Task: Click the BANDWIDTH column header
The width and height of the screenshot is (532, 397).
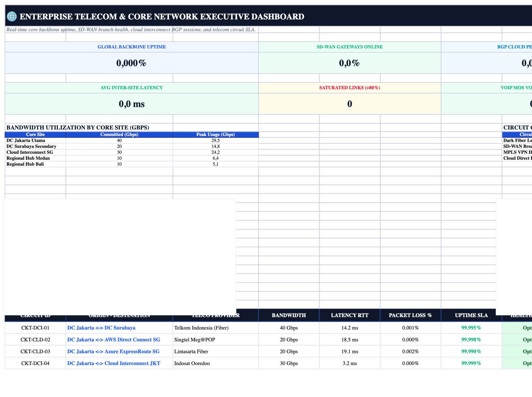Action: pos(289,315)
